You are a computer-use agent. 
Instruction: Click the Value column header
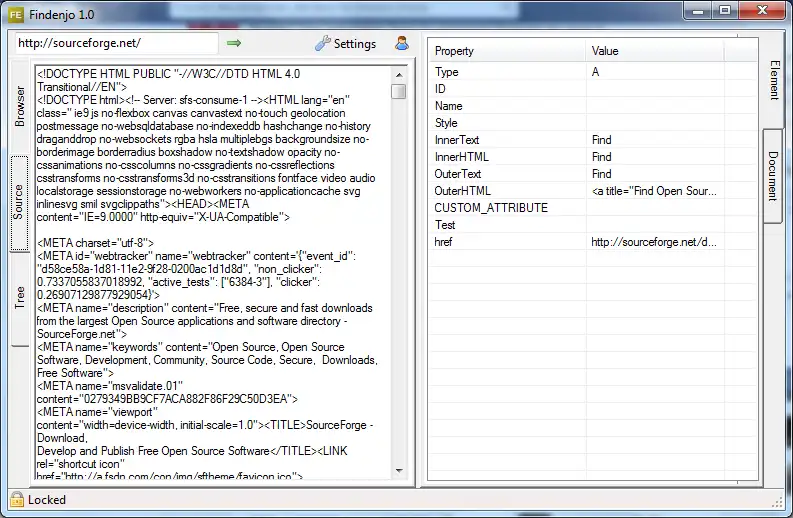pyautogui.click(x=655, y=51)
